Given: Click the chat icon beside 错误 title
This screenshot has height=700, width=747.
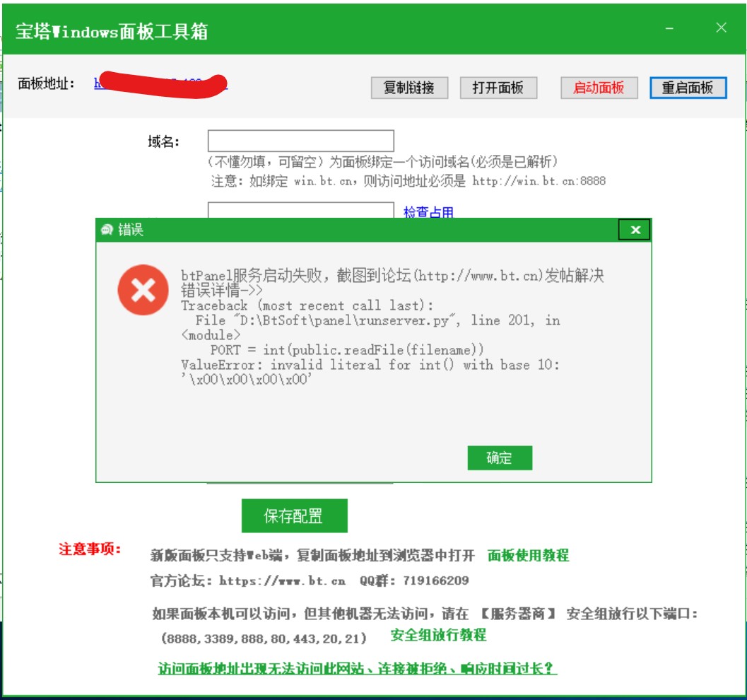Looking at the screenshot, I should 107,230.
